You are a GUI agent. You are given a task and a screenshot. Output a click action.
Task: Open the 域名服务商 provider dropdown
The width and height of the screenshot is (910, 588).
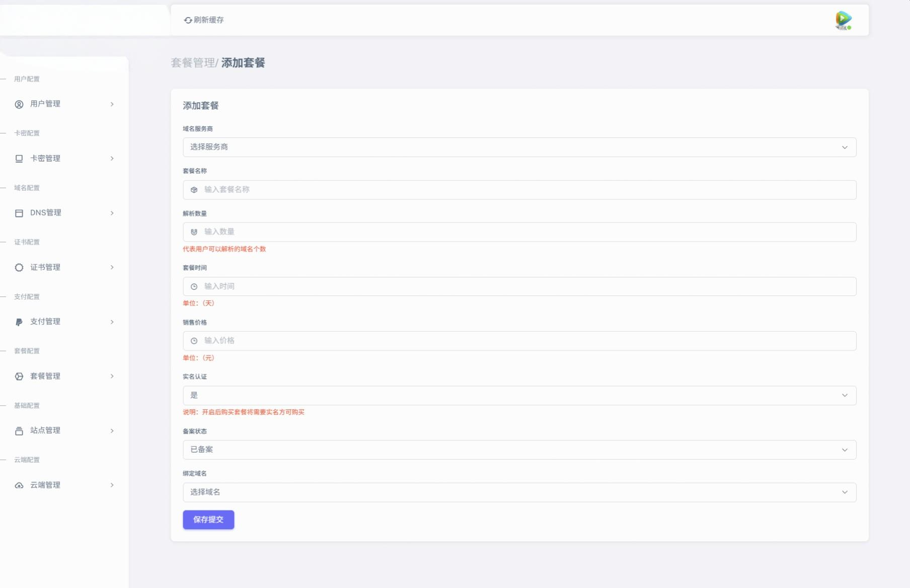click(x=519, y=147)
